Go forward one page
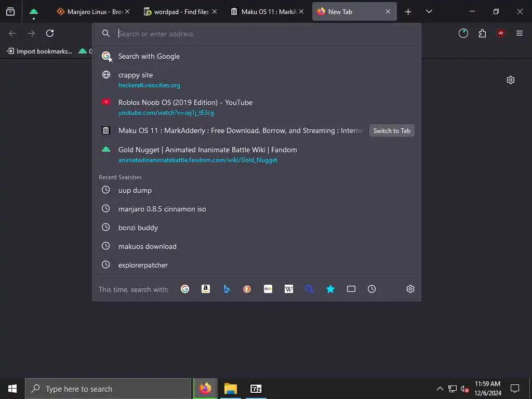Image resolution: width=532 pixels, height=399 pixels. [31, 33]
